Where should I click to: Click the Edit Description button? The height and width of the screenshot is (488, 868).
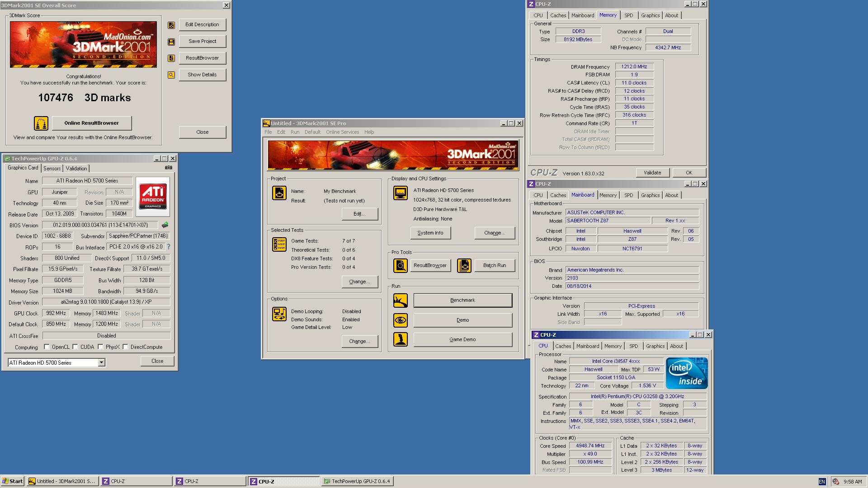click(x=202, y=24)
